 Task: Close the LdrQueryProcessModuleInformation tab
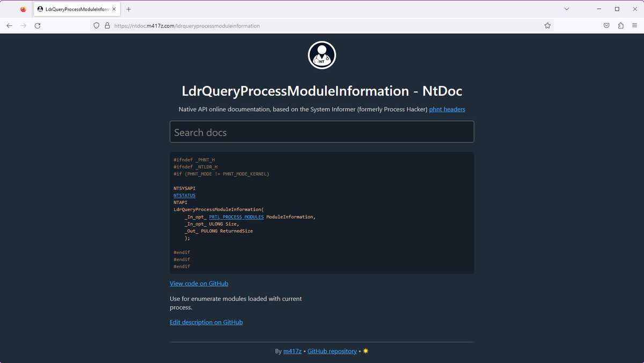[114, 9]
